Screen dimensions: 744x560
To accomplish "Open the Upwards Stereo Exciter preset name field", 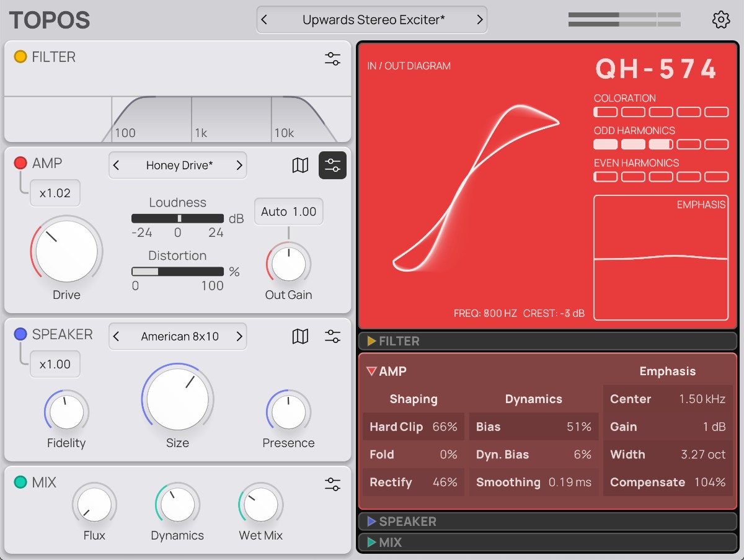I will pyautogui.click(x=371, y=19).
